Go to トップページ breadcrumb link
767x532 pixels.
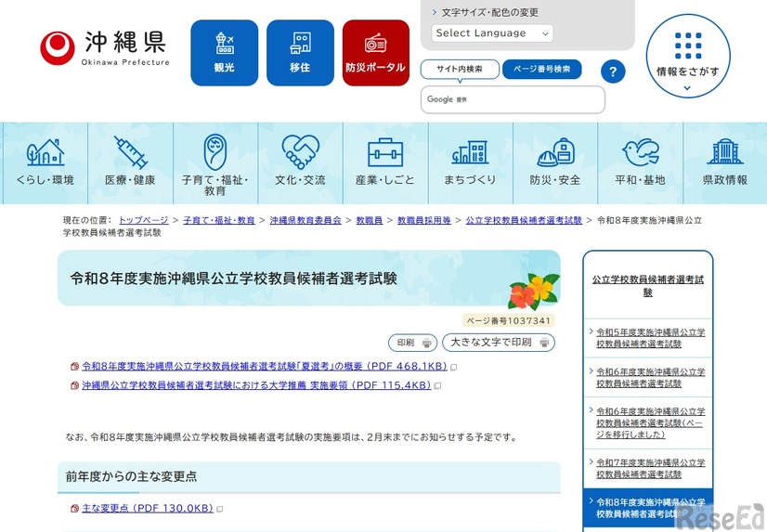click(143, 221)
